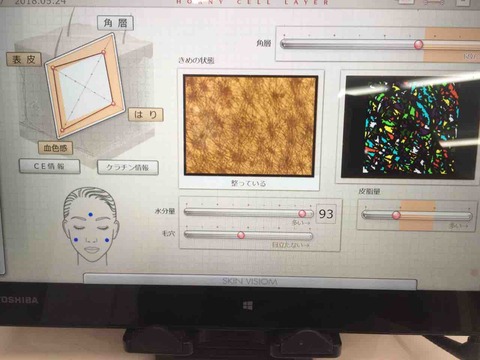Image resolution: width=480 pixels, height=360 pixels.
Task: Click the 皮脂量 heading label
Action: [369, 192]
